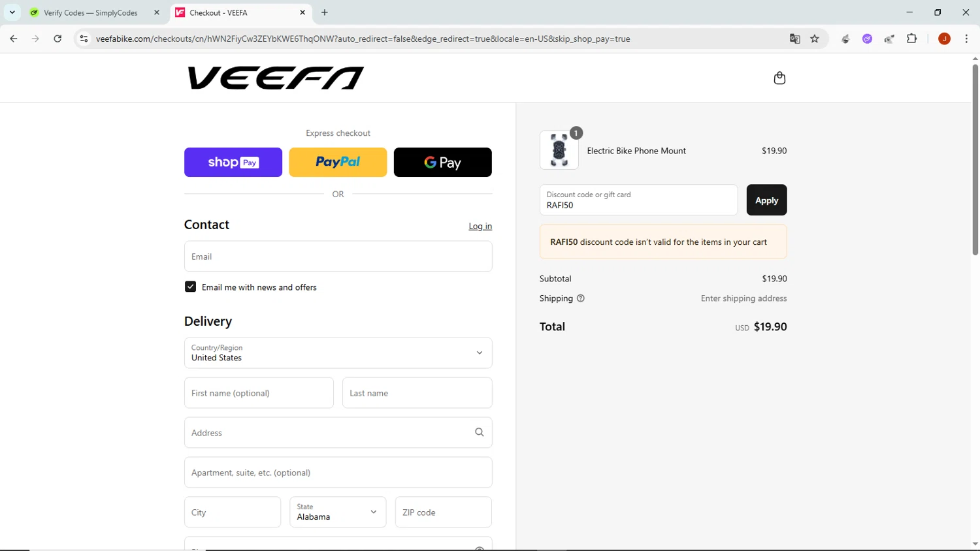Choose Google Pay express checkout
Screen dimensions: 980x551
pos(442,162)
